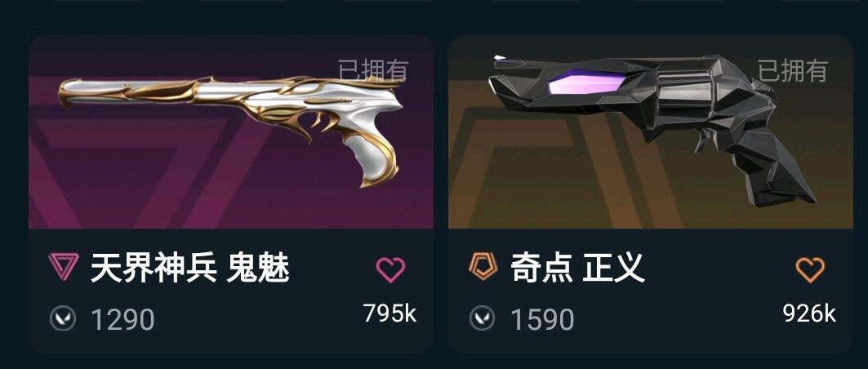The image size is (868, 369).
Task: Click the orange pentagon tier icon
Action: pyautogui.click(x=483, y=267)
